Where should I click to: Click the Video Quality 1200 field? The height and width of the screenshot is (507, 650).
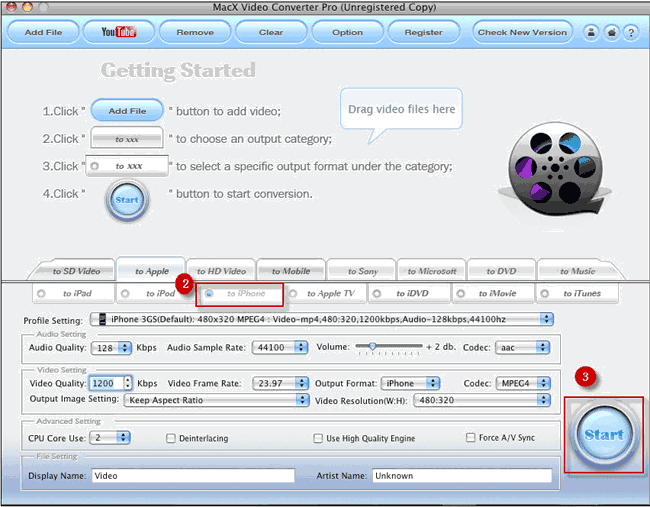pos(106,383)
